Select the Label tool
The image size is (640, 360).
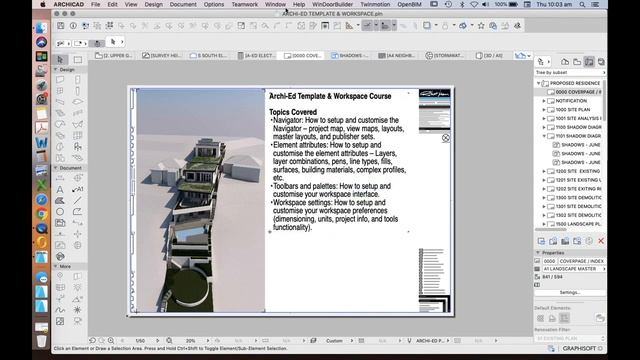pyautogui.click(x=77, y=189)
